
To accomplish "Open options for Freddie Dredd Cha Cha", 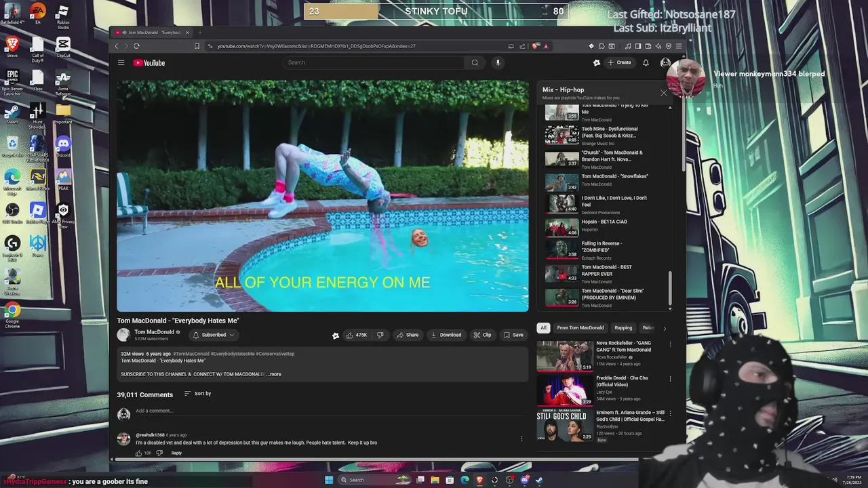I will (x=670, y=379).
